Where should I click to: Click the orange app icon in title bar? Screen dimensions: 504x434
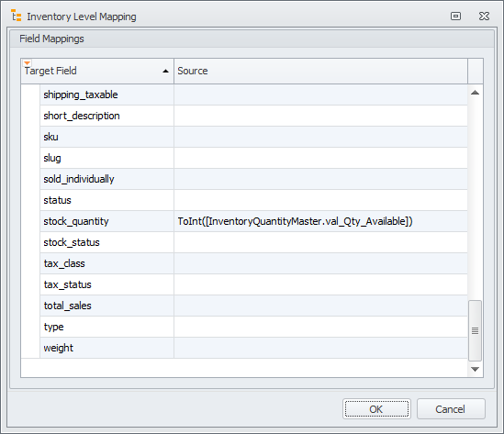[x=17, y=16]
